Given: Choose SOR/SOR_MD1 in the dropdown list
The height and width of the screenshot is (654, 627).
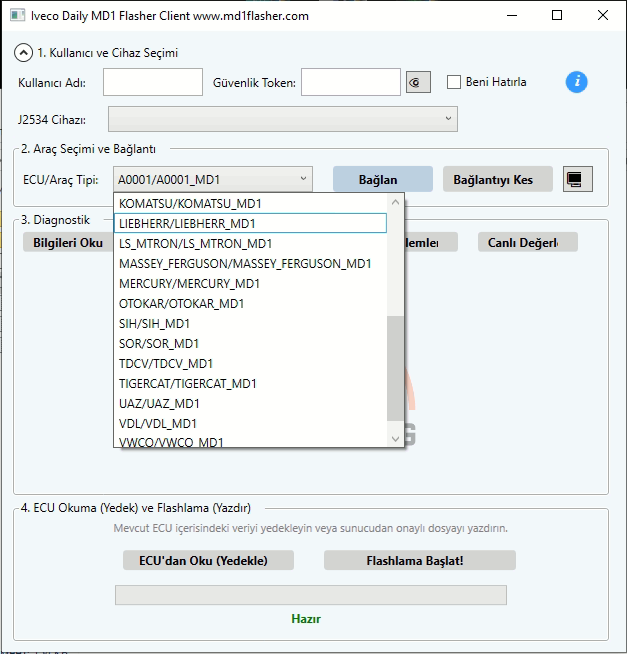Looking at the screenshot, I should point(250,343).
